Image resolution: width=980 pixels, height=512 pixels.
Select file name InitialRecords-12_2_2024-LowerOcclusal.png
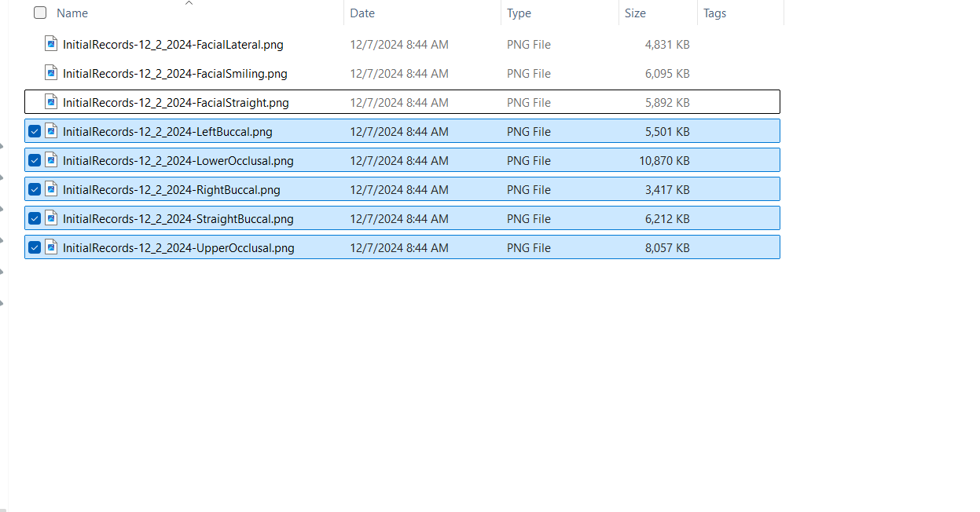tap(178, 161)
